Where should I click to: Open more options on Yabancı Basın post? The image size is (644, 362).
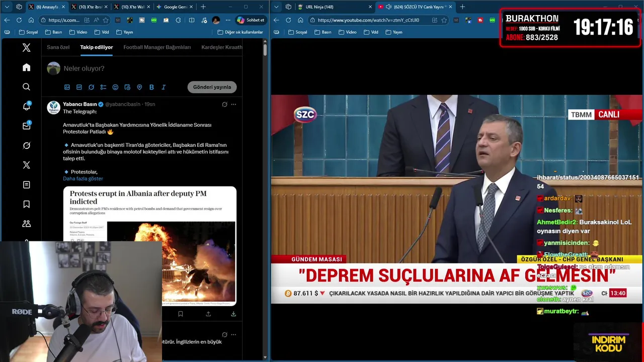(233, 104)
